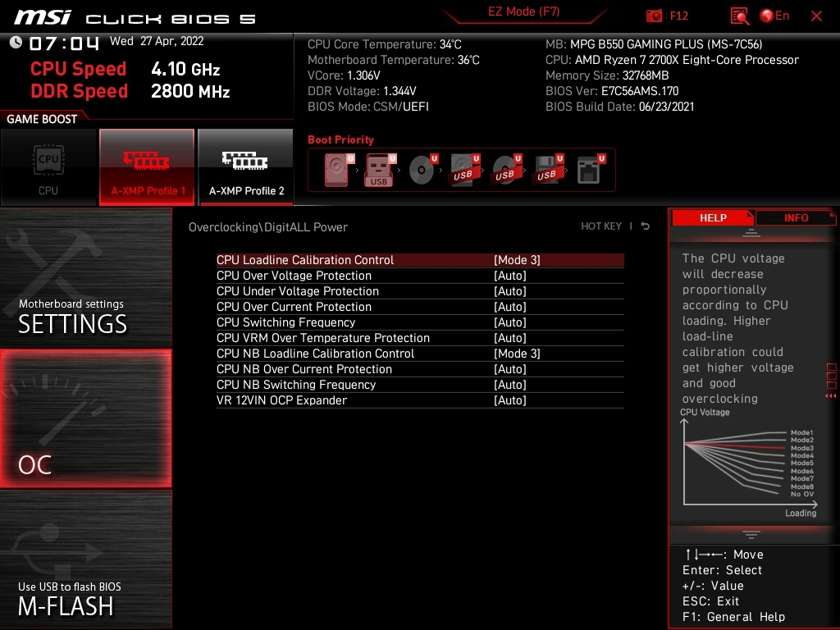Select the USB key boot device icon
This screenshot has height=630, width=840.
point(379,171)
